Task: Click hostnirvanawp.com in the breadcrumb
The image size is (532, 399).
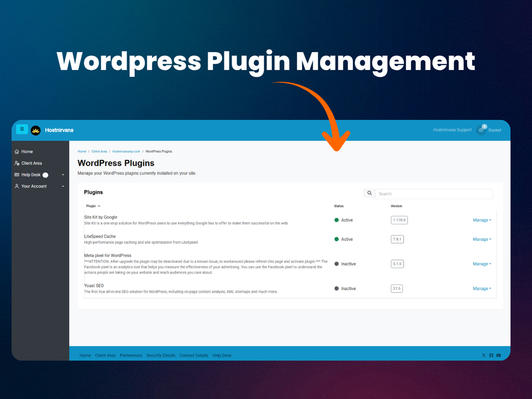Action: point(126,151)
